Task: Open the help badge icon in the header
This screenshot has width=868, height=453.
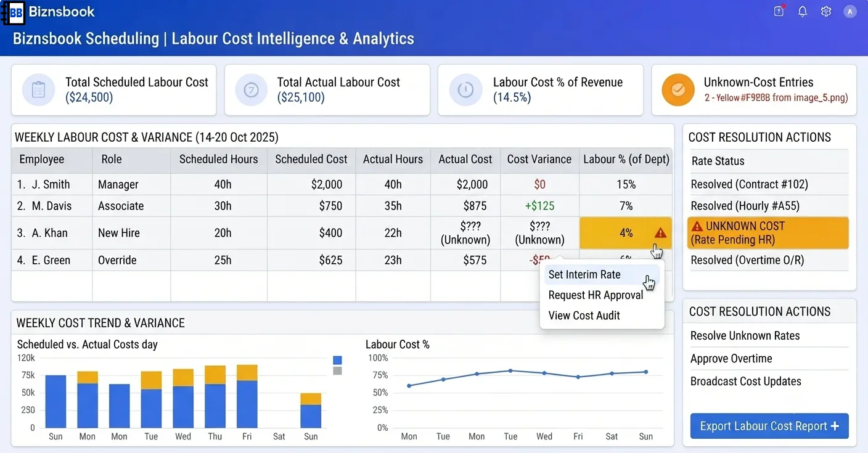Action: tap(779, 11)
